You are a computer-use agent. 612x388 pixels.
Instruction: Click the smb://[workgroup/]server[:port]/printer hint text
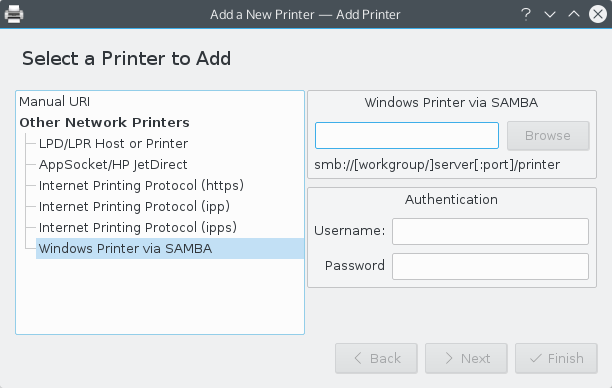click(x=437, y=165)
